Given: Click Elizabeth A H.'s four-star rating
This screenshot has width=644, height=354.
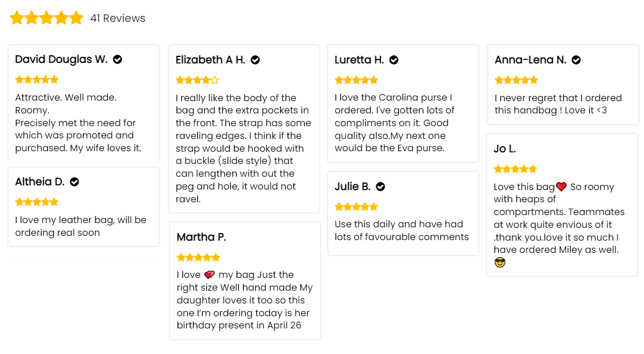Looking at the screenshot, I should pos(197,80).
